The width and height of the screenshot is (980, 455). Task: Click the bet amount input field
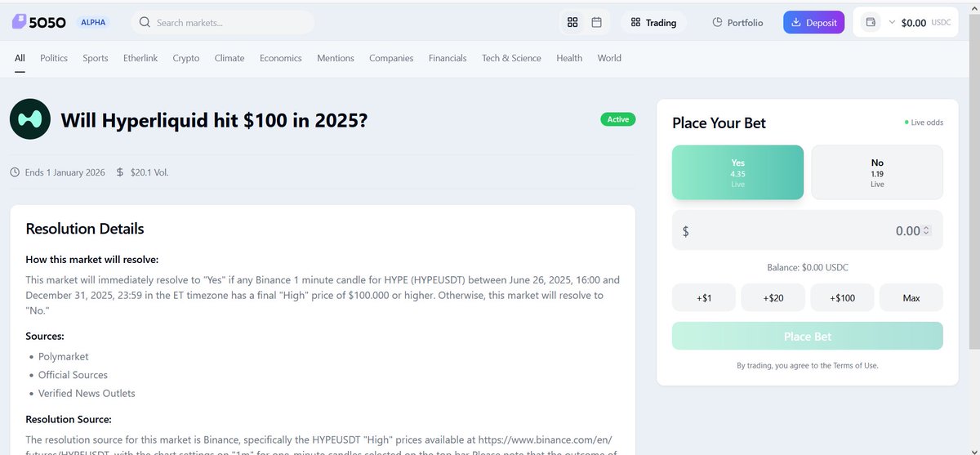click(x=807, y=230)
